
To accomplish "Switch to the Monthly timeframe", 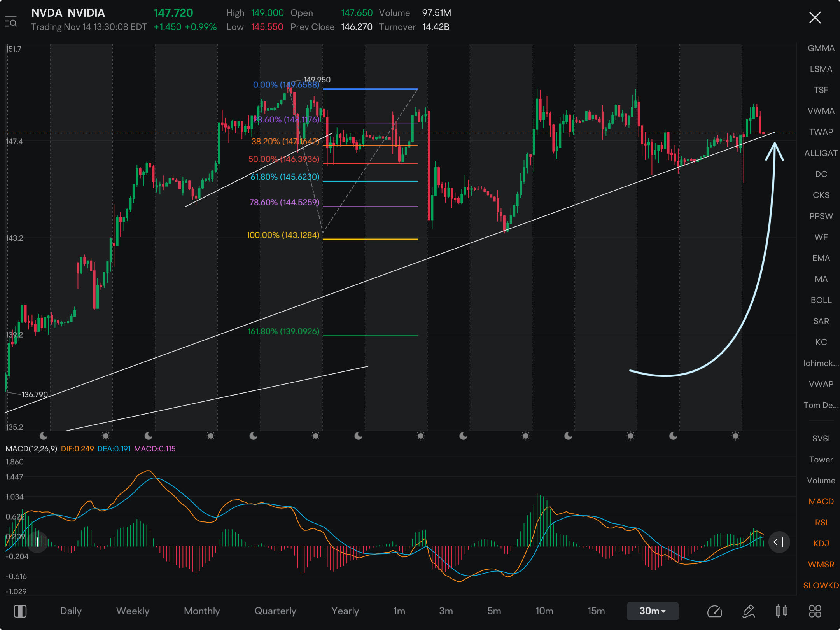I will 202,611.
